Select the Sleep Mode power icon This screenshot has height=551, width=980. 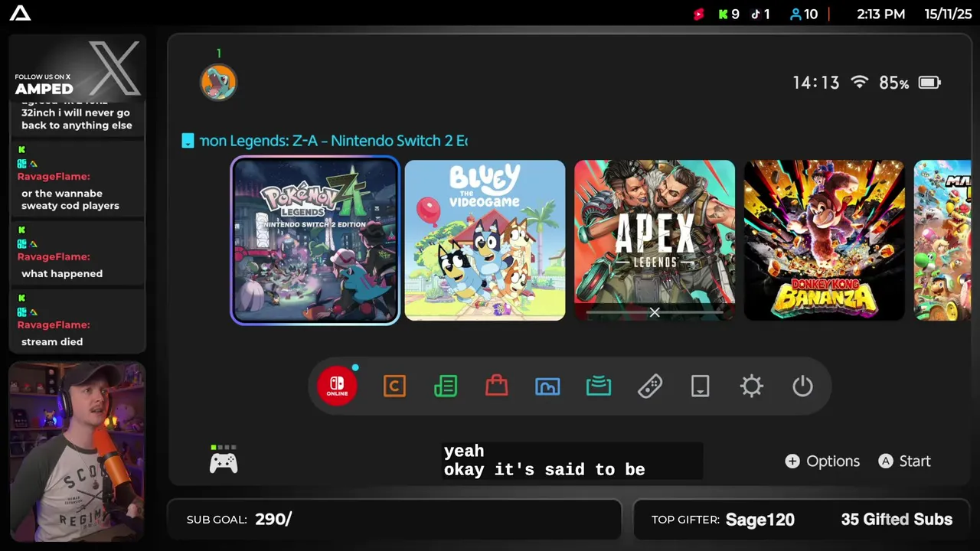point(802,386)
